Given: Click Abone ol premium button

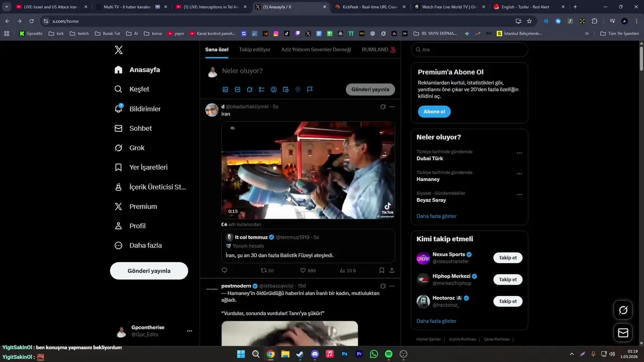Looking at the screenshot, I should pos(434,112).
